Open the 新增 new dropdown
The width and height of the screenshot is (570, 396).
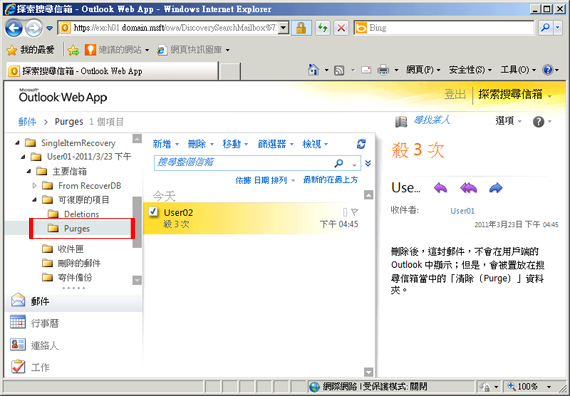pyautogui.click(x=165, y=144)
